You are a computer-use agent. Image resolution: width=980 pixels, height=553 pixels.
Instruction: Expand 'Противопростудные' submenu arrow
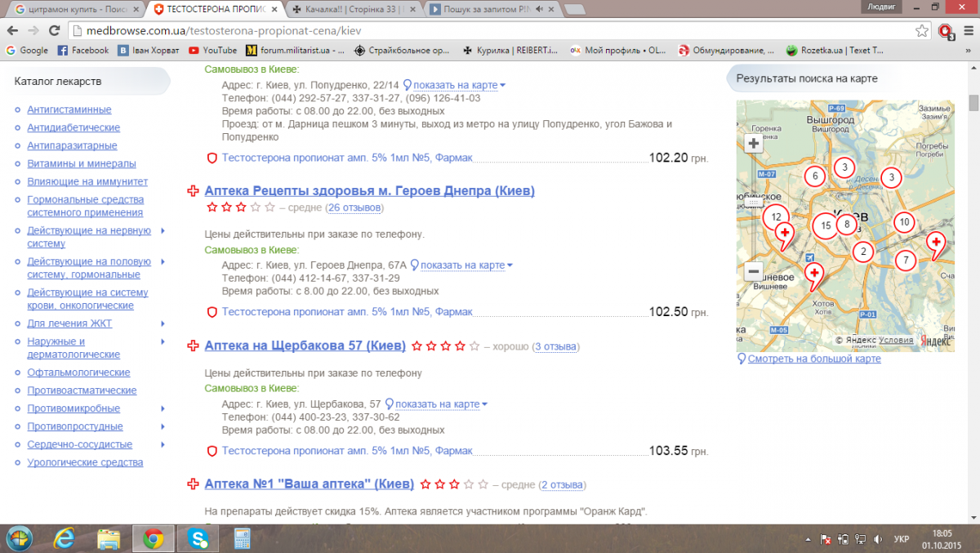point(163,426)
